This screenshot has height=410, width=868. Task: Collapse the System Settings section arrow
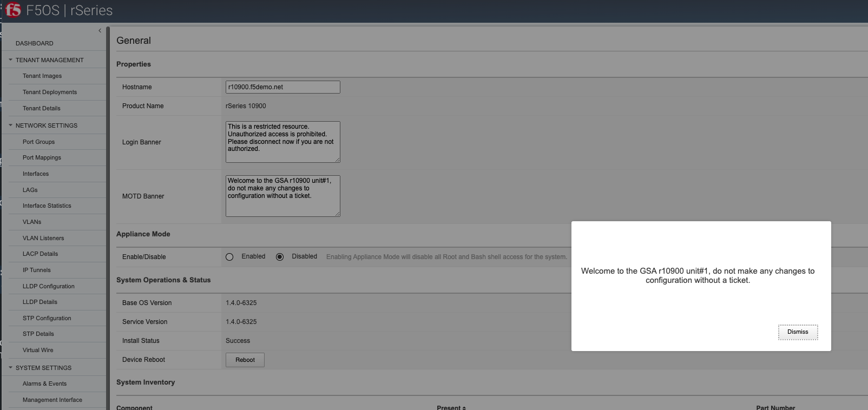[10, 368]
